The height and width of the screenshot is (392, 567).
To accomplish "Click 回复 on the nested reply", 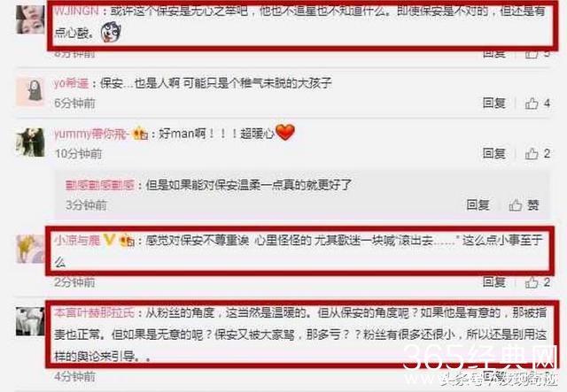I will pyautogui.click(x=478, y=205).
